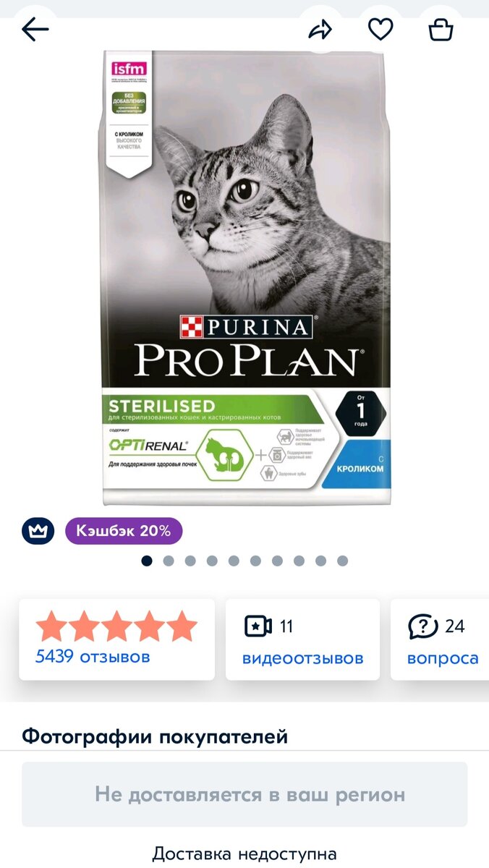Tap 'Не доставляется в ваш регион' button

coord(244,794)
